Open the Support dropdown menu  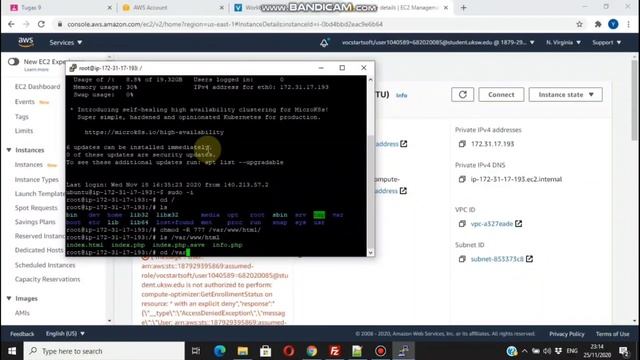[607, 42]
